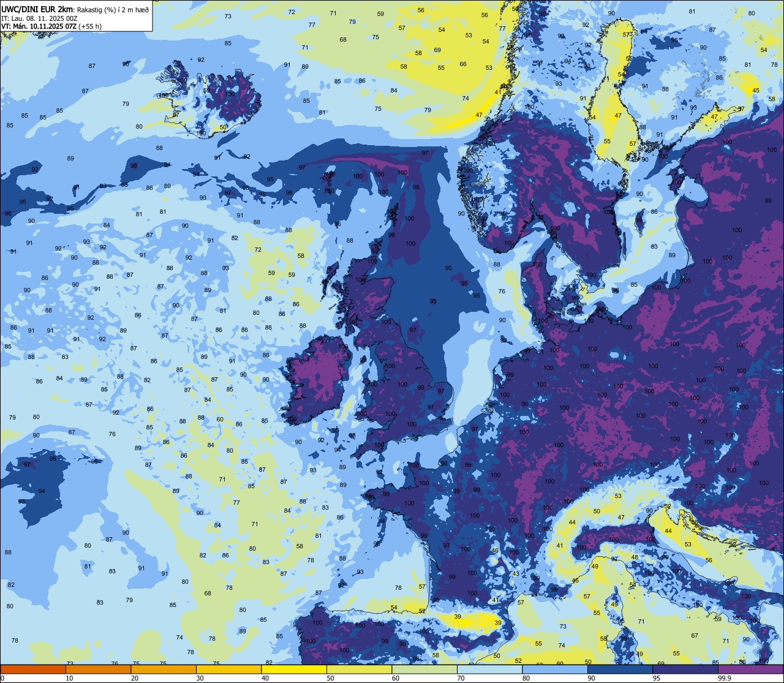
Task: Select the bright yellow 40–50 legend segment
Action: [294, 669]
